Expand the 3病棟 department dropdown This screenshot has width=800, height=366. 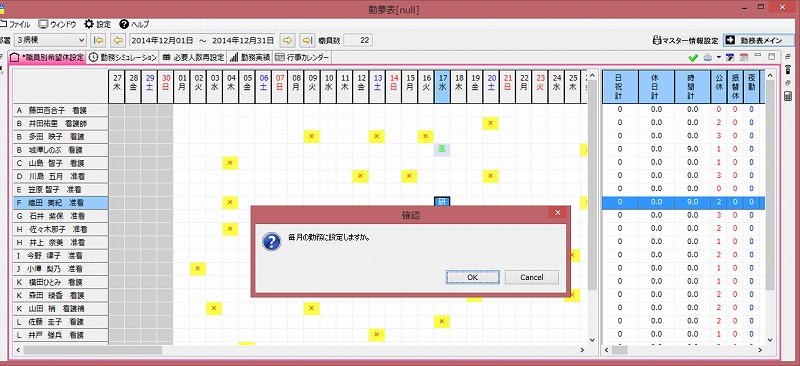(x=81, y=40)
